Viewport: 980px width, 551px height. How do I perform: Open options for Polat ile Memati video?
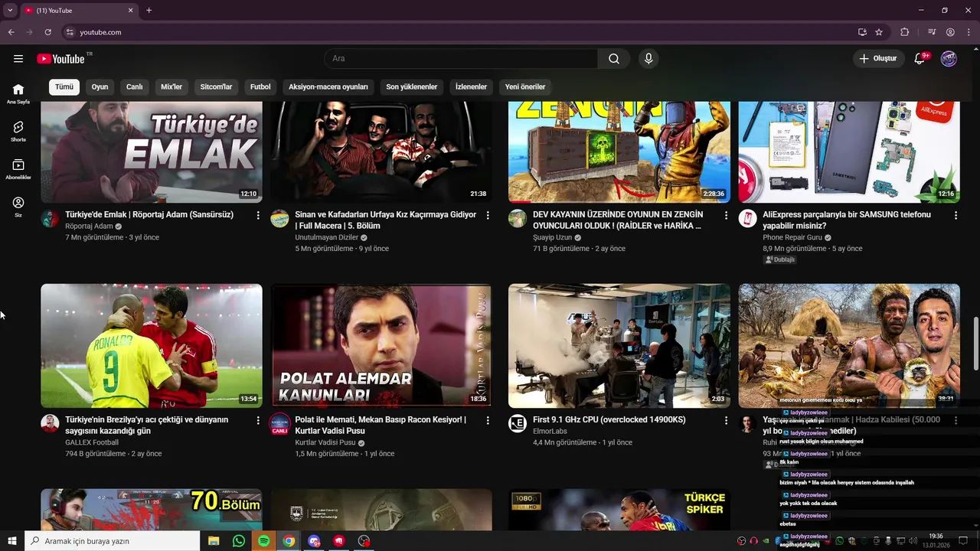point(488,421)
